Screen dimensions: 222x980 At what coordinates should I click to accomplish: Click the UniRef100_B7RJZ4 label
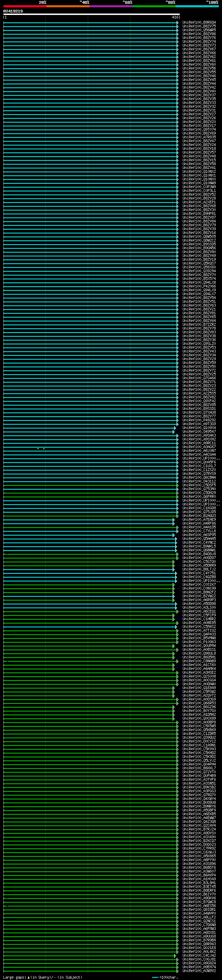[x=199, y=829]
